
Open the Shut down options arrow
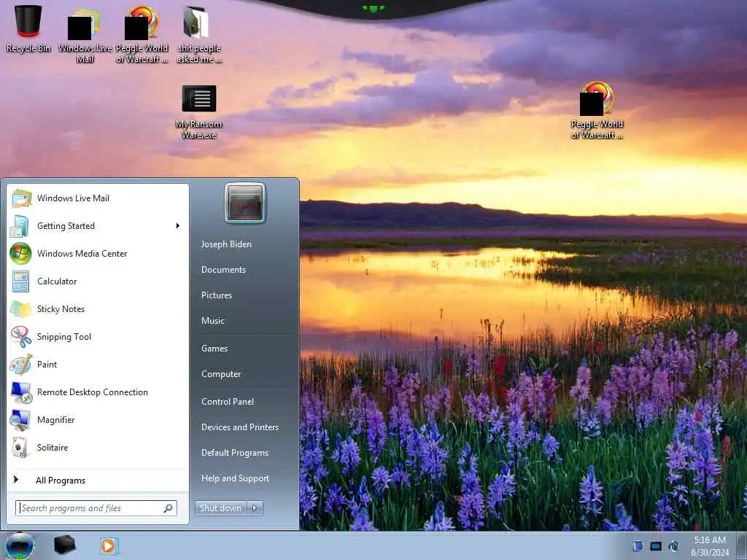[255, 508]
